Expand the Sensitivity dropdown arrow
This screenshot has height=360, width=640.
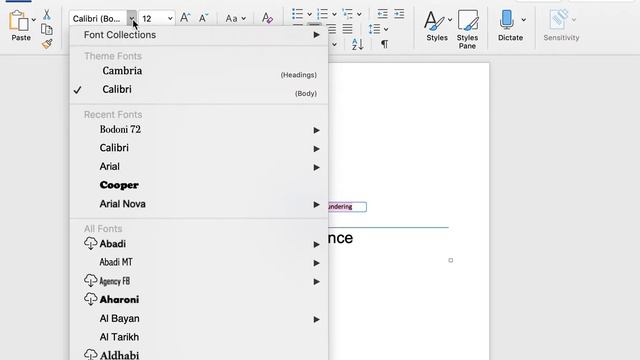[574, 20]
